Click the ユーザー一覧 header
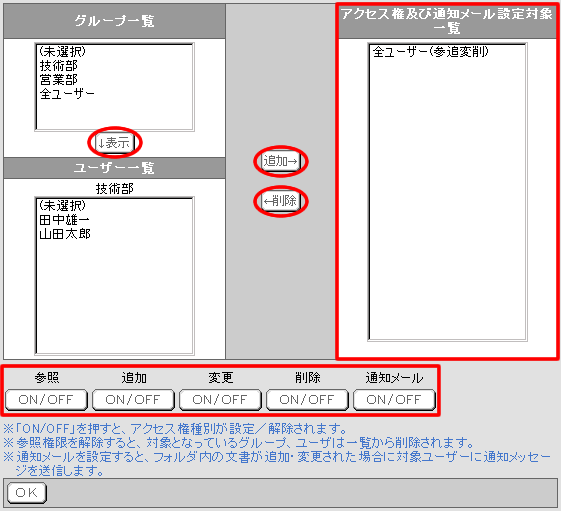The image size is (561, 511). (x=114, y=168)
